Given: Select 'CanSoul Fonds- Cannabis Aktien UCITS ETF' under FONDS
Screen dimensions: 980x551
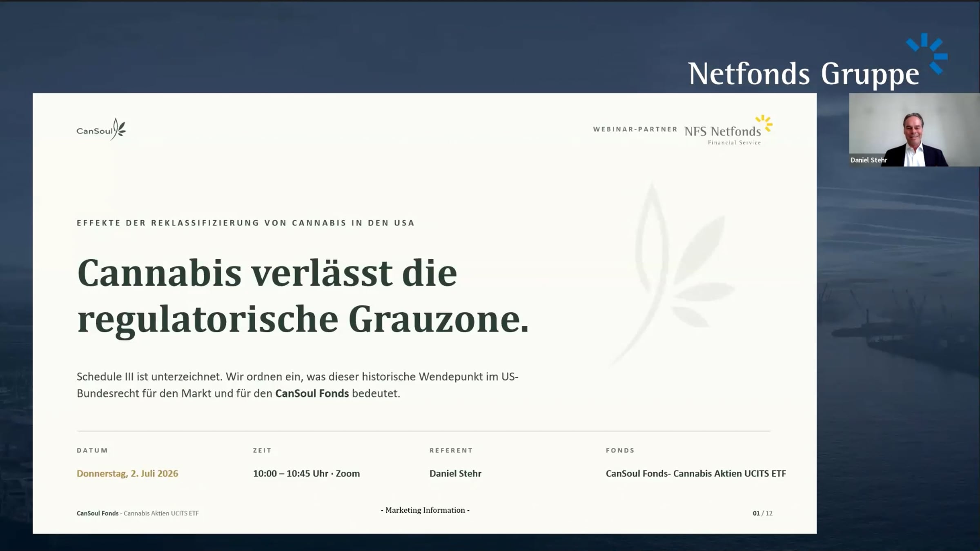Looking at the screenshot, I should click(696, 473).
